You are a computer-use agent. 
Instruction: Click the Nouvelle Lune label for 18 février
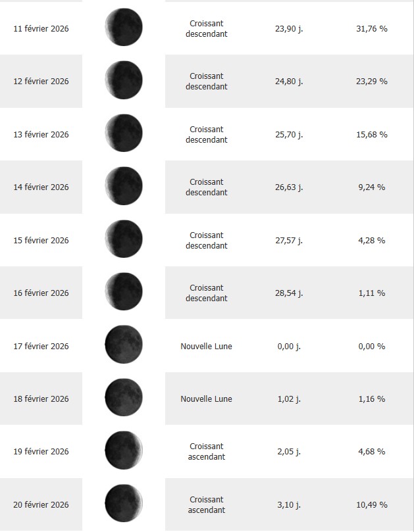click(x=206, y=399)
